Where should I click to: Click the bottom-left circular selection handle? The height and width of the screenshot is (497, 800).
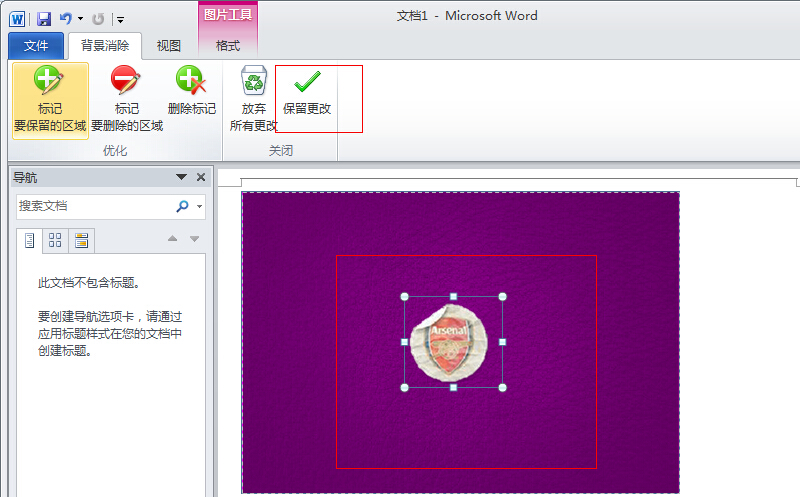coord(405,388)
